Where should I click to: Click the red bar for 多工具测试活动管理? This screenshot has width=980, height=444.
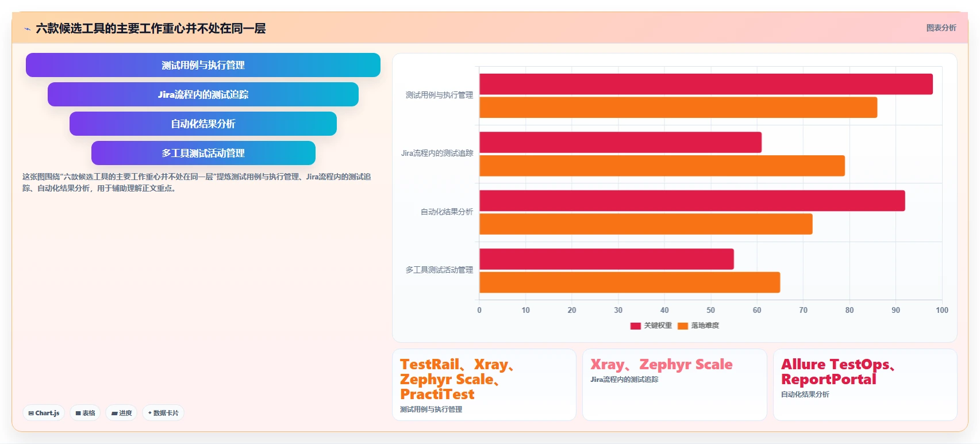[606, 259]
